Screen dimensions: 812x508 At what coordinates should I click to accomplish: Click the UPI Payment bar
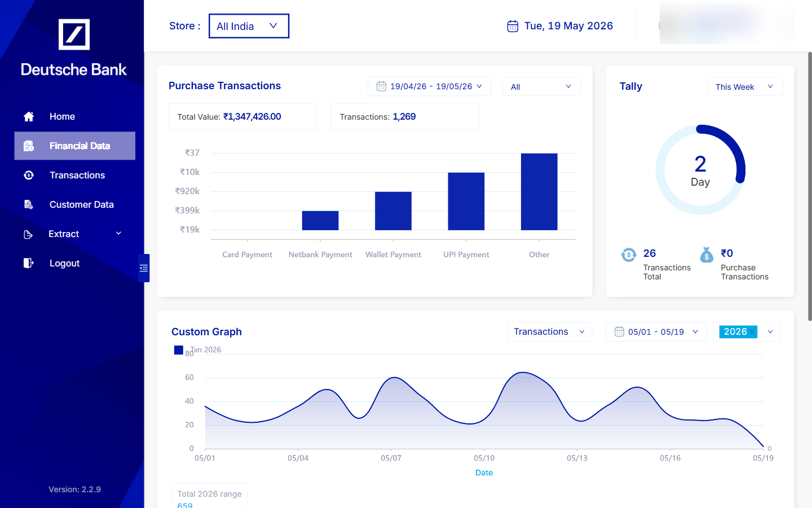466,202
